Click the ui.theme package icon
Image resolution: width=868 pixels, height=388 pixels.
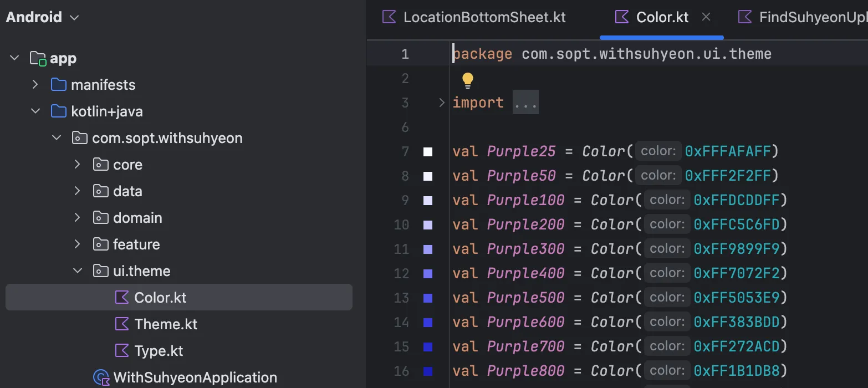[100, 271]
